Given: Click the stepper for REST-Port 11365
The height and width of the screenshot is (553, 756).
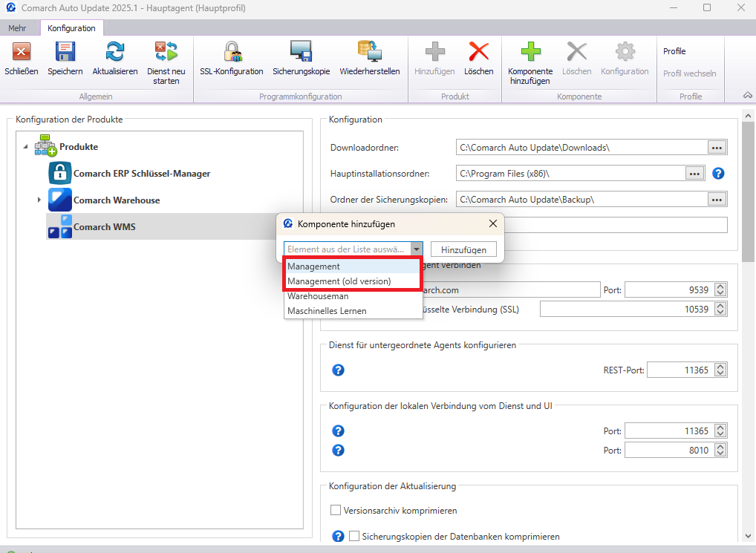Looking at the screenshot, I should [x=720, y=370].
